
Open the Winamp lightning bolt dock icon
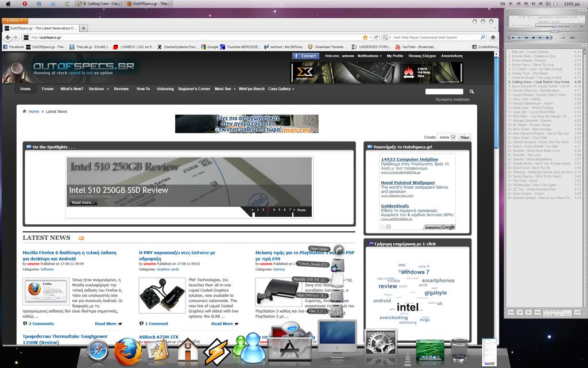[x=216, y=351]
